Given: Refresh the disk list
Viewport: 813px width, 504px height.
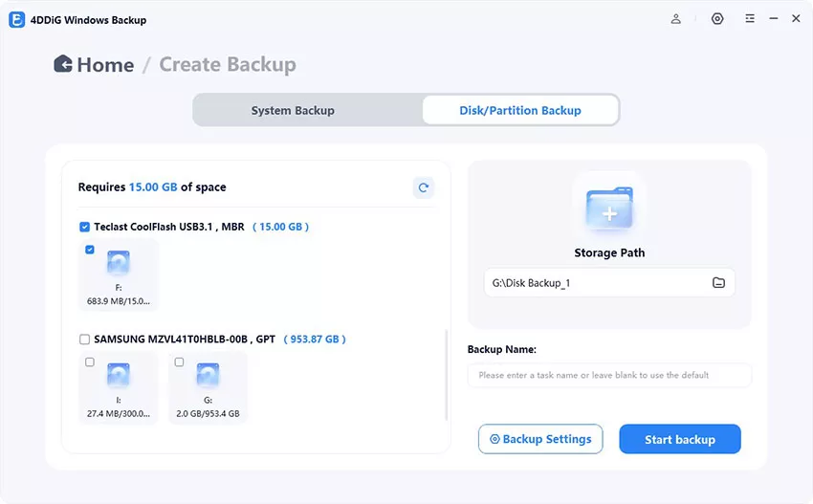Looking at the screenshot, I should pos(424,187).
